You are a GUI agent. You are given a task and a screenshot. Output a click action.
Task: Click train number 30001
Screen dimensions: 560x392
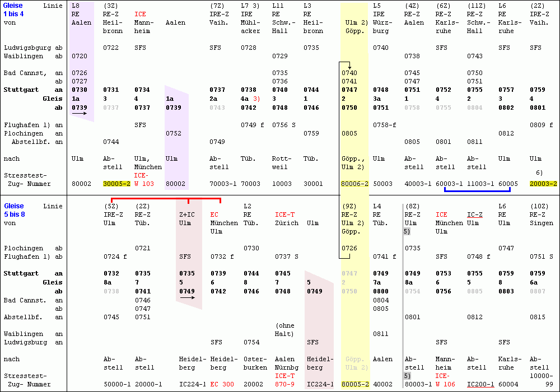tap(313, 184)
